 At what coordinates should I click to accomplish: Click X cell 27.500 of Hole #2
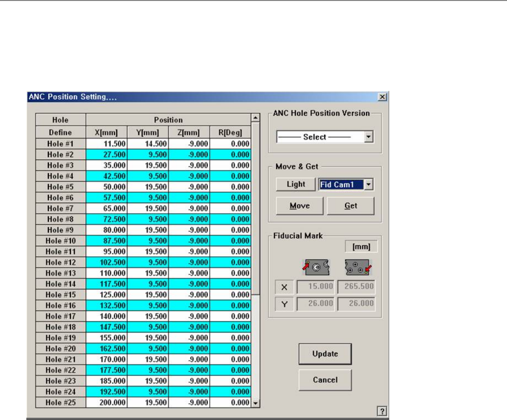click(106, 155)
